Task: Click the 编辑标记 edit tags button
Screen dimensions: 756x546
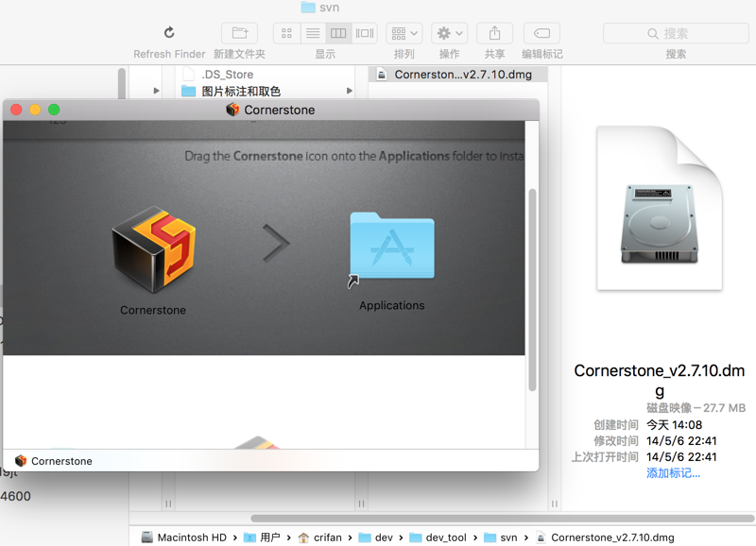Action: (541, 33)
